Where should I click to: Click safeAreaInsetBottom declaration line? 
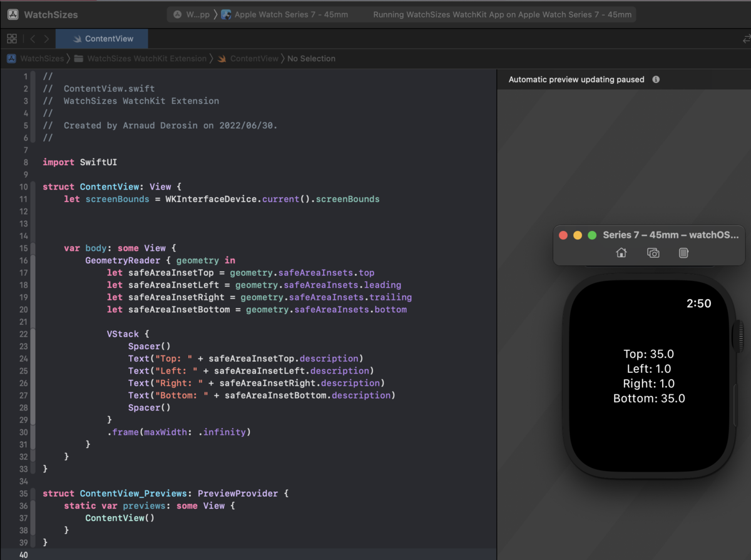(x=257, y=309)
